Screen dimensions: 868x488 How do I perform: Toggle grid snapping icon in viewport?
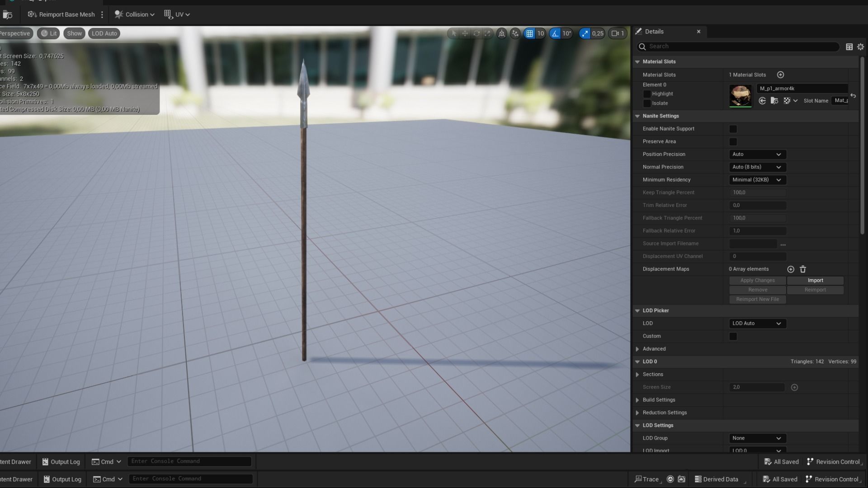coord(529,33)
